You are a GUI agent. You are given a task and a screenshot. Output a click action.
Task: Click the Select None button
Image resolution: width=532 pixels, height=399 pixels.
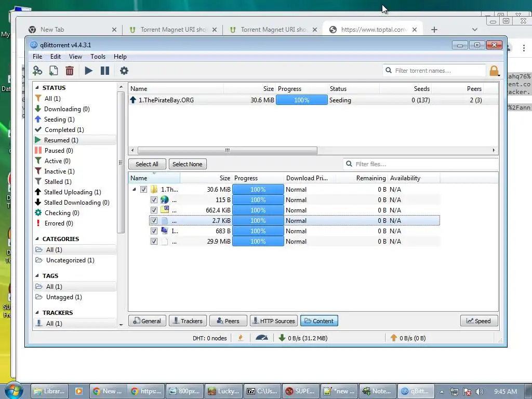coord(187,164)
